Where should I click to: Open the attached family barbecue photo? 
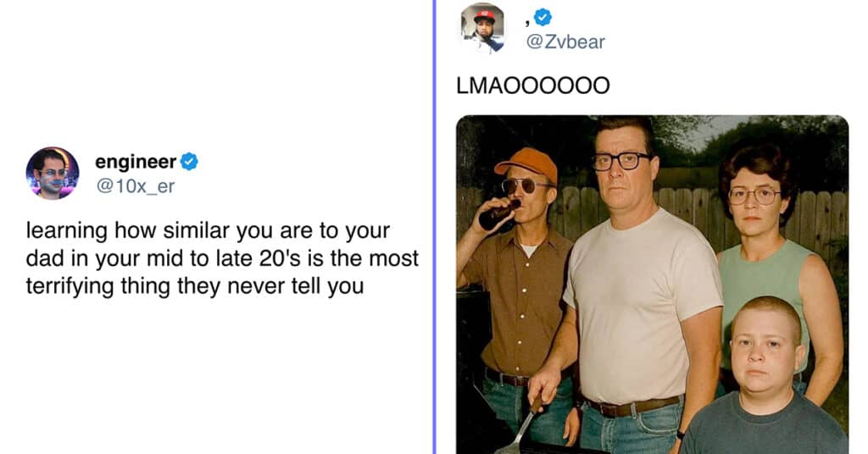[652, 285]
